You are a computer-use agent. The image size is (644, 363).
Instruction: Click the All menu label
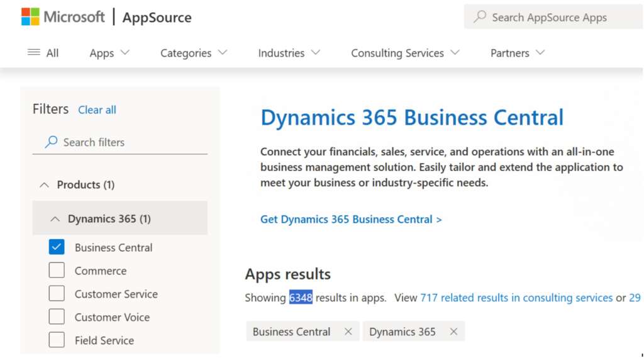[x=52, y=53]
